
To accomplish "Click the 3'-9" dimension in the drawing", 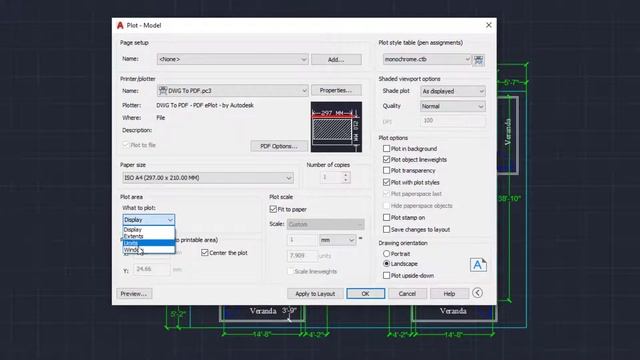I will coord(289,311).
